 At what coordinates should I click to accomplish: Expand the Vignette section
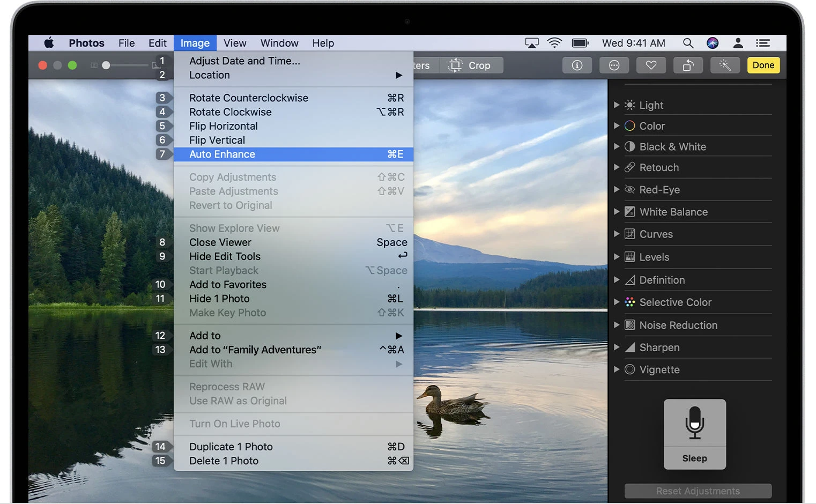617,369
